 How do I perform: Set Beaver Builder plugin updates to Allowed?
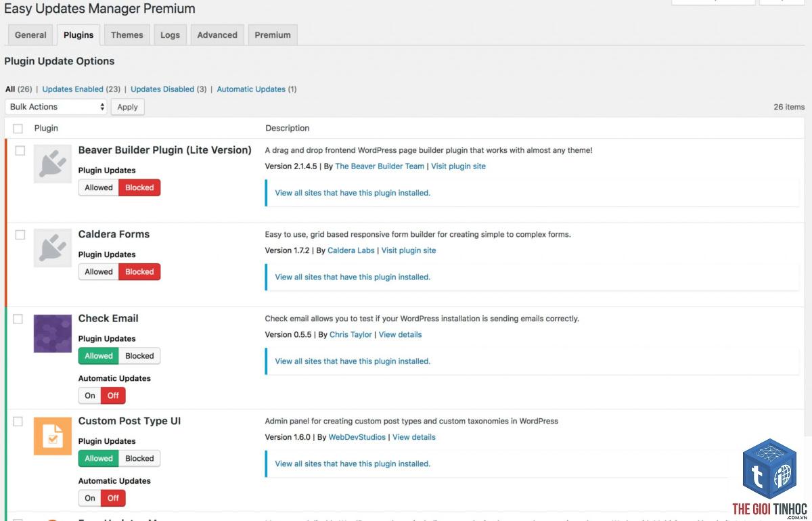tap(99, 187)
